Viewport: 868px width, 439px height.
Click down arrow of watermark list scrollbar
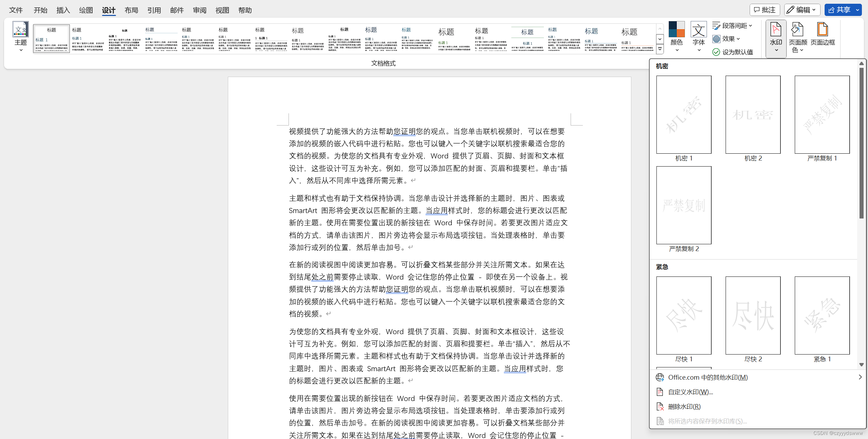(x=861, y=364)
